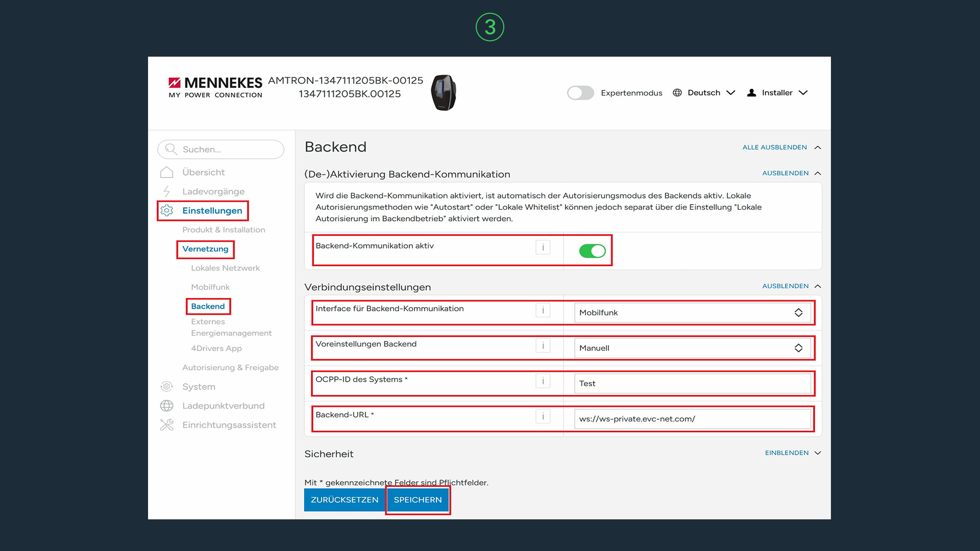The image size is (980, 551).
Task: Click the Zurücksetzen button
Action: 345,500
